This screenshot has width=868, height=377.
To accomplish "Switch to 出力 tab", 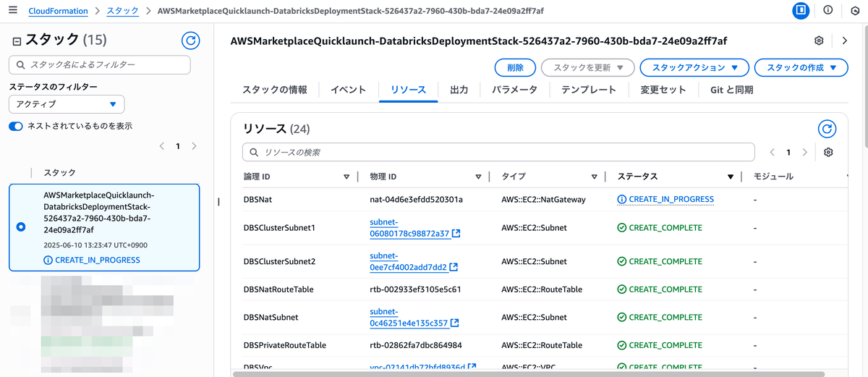I will tap(459, 90).
